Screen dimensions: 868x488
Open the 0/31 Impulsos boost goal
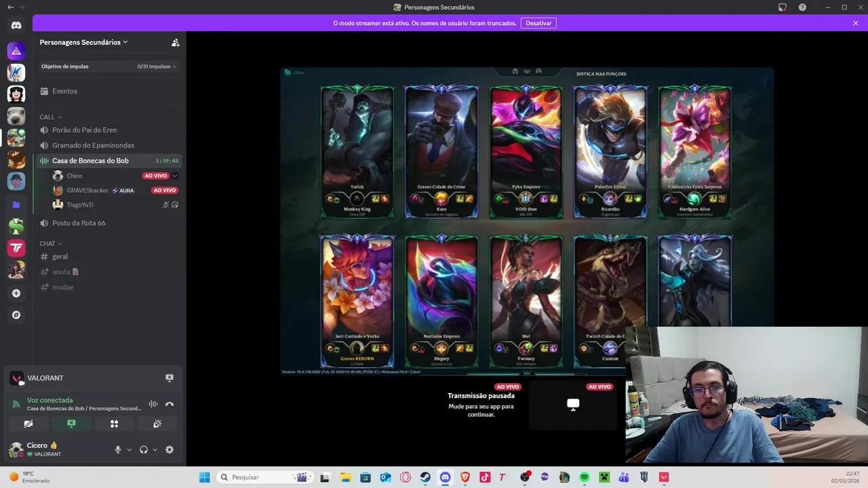point(109,66)
